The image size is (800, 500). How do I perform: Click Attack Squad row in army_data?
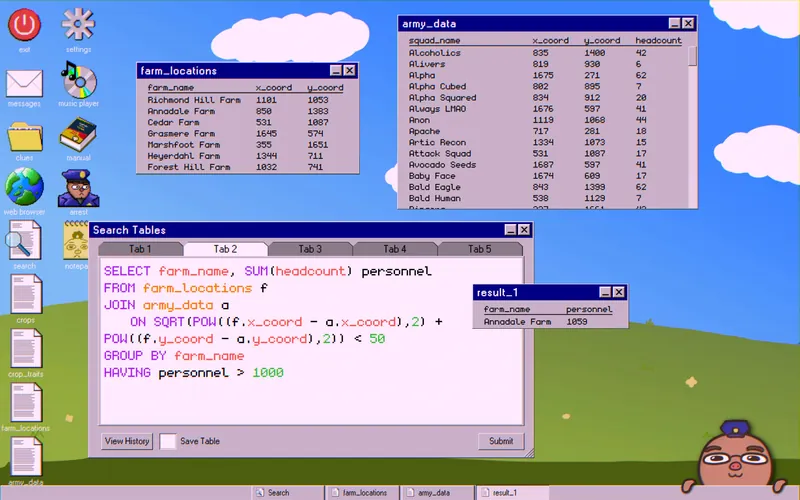click(545, 154)
